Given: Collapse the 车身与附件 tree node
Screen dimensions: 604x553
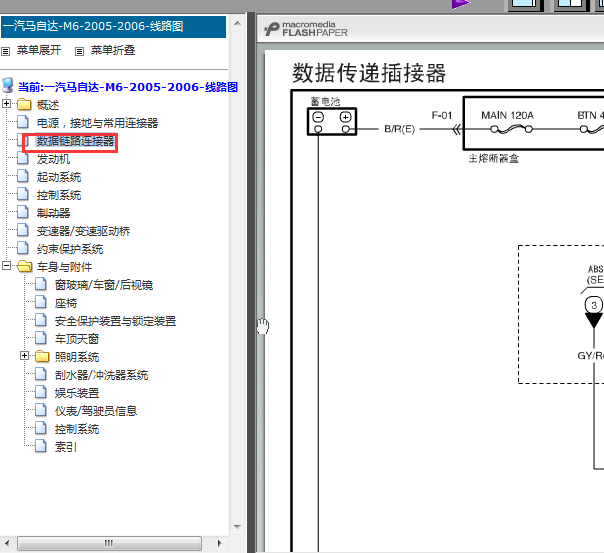Looking at the screenshot, I should (x=6, y=265).
